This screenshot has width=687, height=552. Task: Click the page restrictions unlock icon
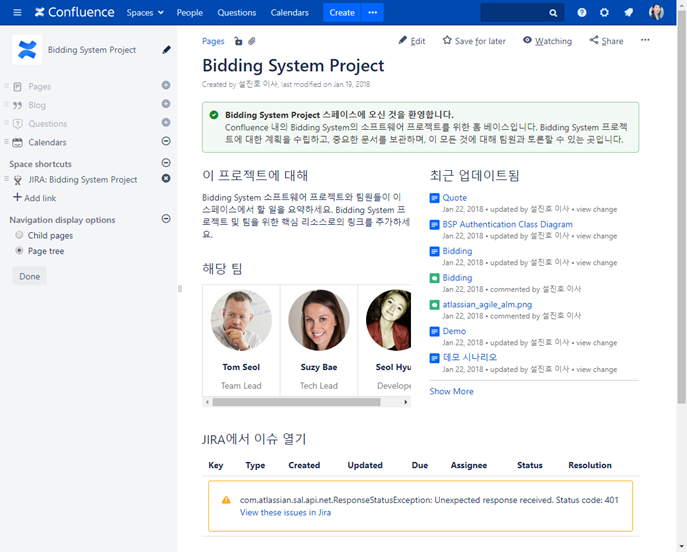tap(238, 41)
